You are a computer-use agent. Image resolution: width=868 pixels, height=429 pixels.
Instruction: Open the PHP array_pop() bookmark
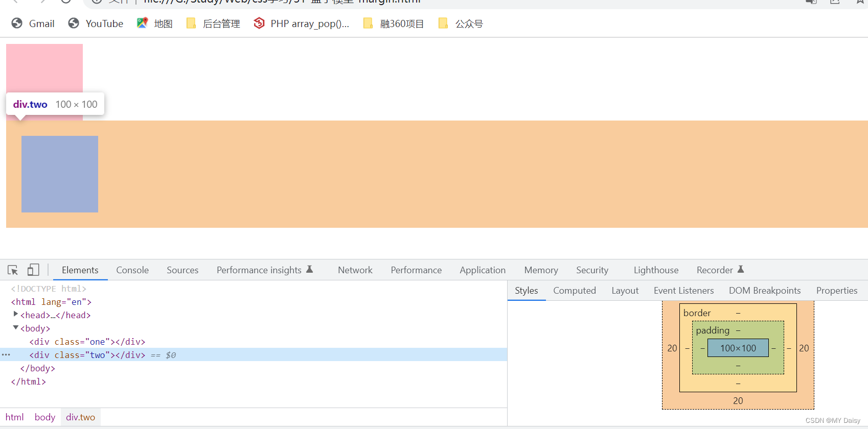(302, 23)
